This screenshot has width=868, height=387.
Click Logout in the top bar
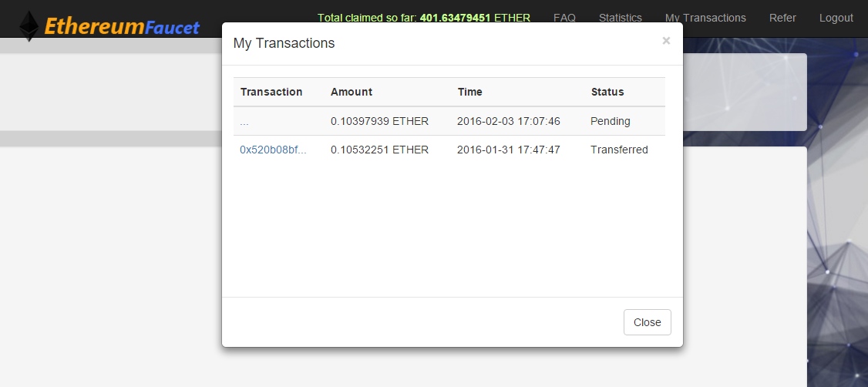click(836, 18)
